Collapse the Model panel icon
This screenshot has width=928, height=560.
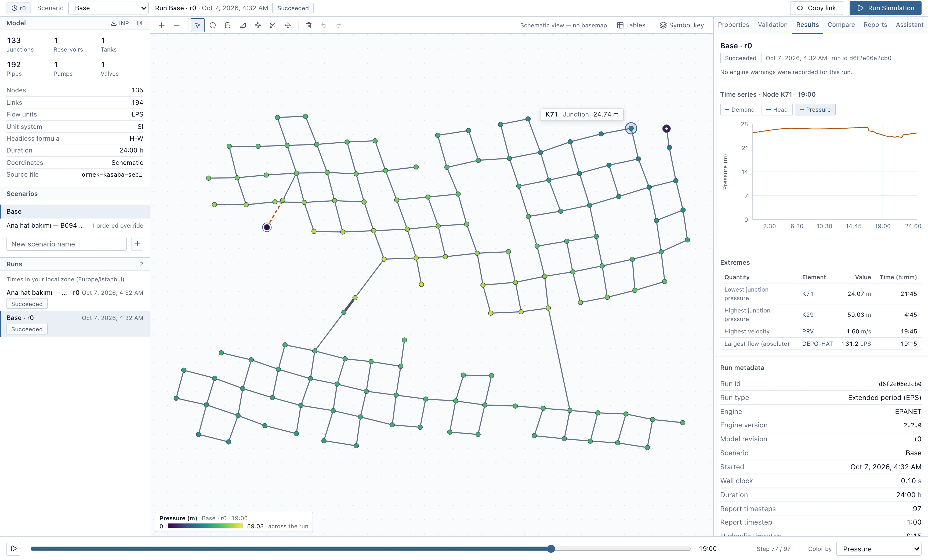click(x=140, y=23)
